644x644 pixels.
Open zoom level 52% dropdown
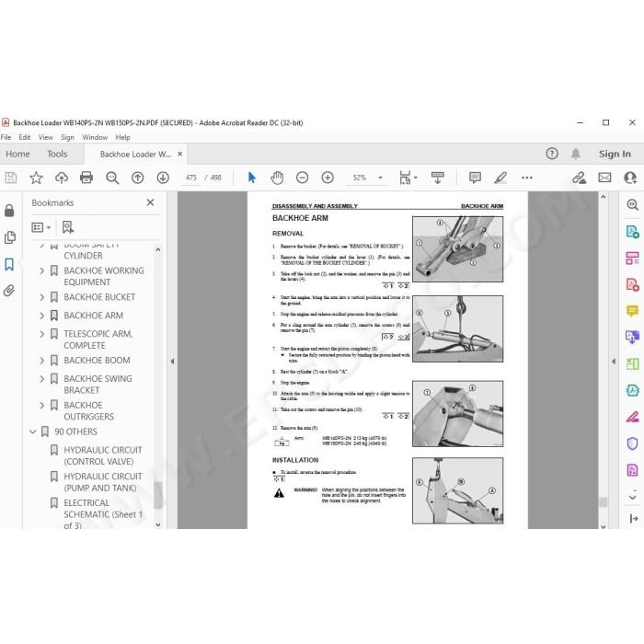(381, 178)
